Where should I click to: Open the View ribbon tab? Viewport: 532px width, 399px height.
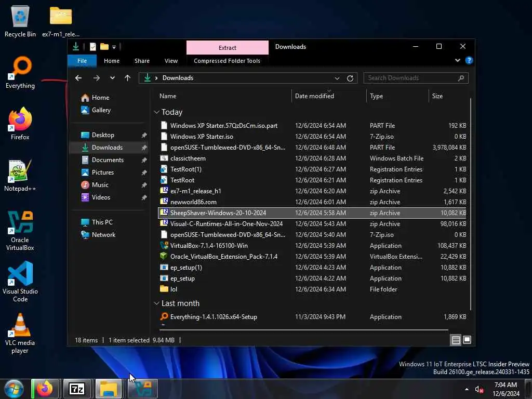coord(171,61)
